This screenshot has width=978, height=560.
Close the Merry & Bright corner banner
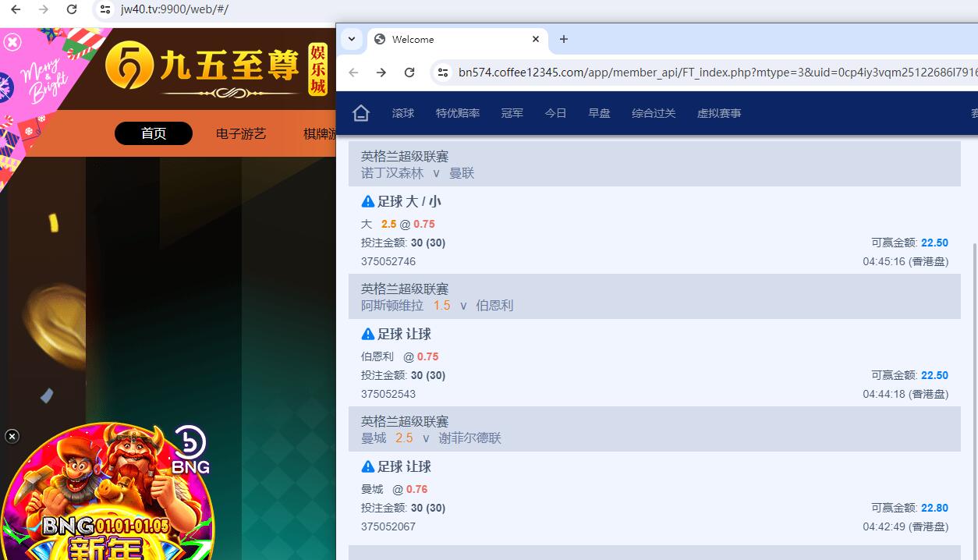click(12, 42)
